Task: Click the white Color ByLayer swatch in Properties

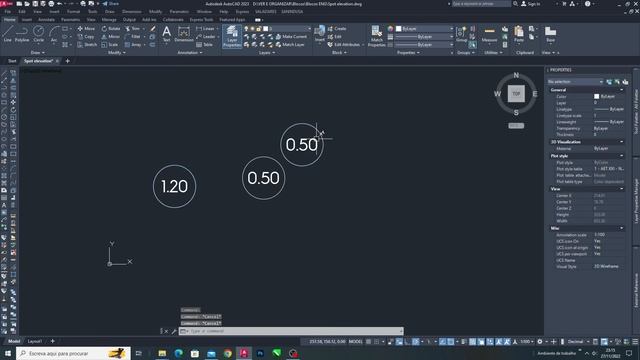Action: click(x=596, y=96)
